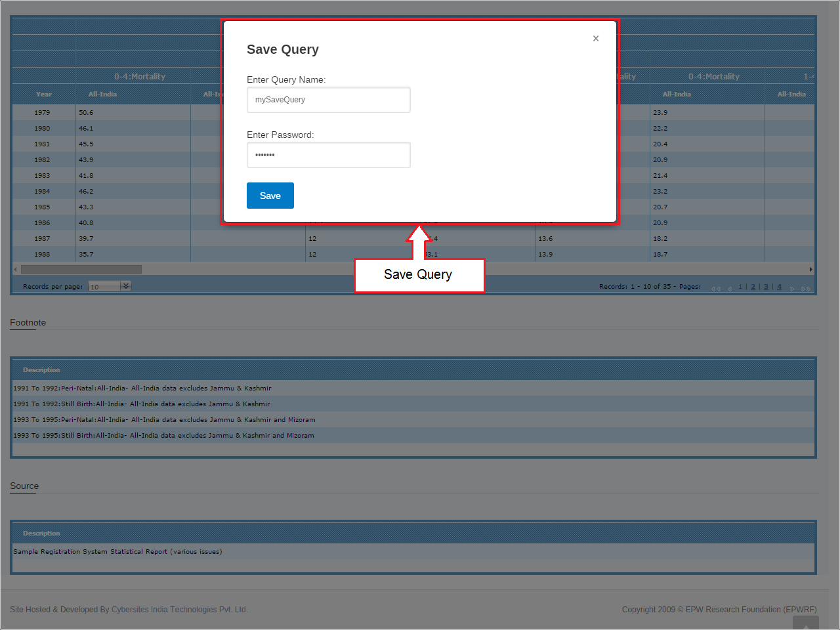Close the Save Query dialog
The height and width of the screenshot is (630, 840).
596,39
